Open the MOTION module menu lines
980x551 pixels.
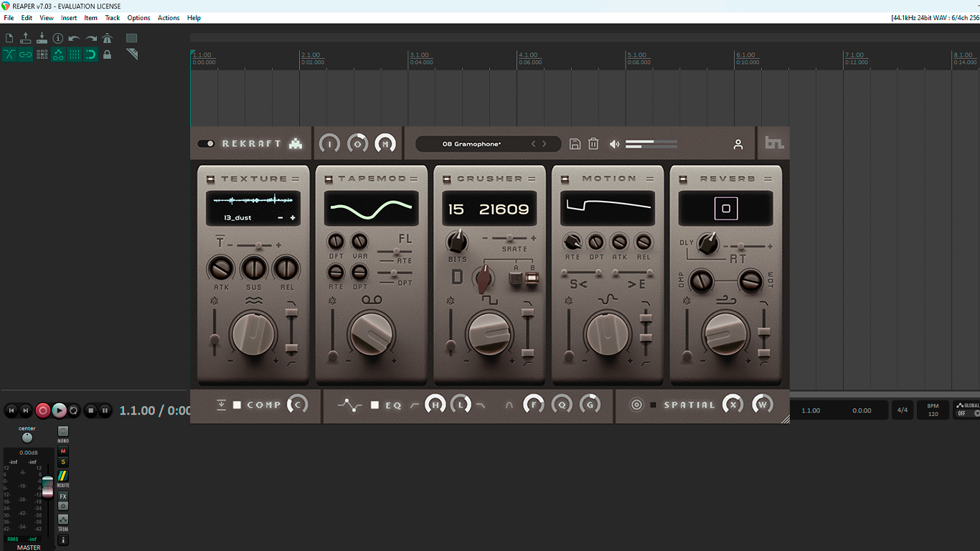(650, 179)
